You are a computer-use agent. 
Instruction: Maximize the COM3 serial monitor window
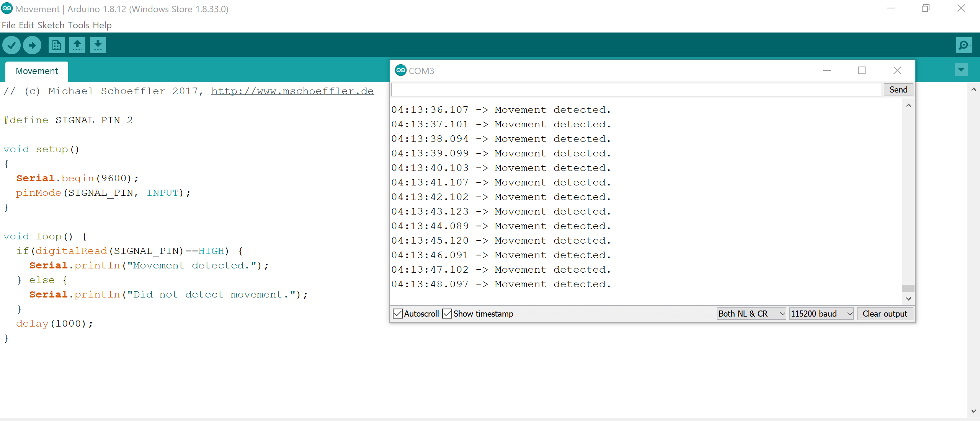pos(862,70)
